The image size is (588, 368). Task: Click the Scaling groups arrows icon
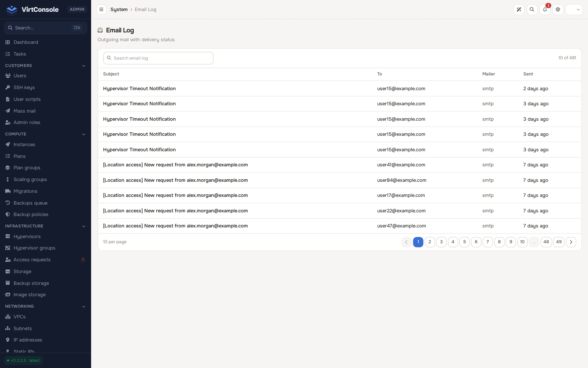pyautogui.click(x=8, y=179)
